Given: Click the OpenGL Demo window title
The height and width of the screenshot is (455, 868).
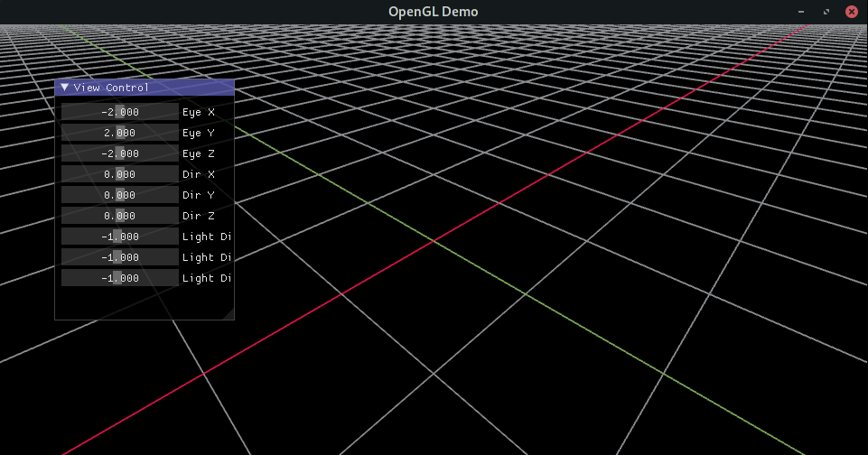Looking at the screenshot, I should tap(434, 12).
